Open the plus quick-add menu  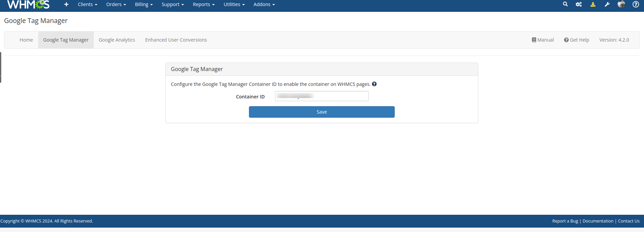pyautogui.click(x=66, y=4)
